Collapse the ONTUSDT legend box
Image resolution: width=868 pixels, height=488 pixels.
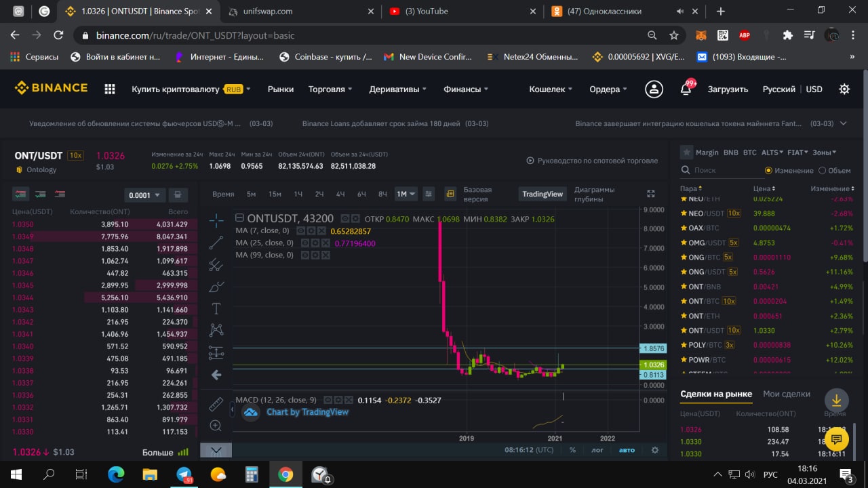[x=240, y=218]
